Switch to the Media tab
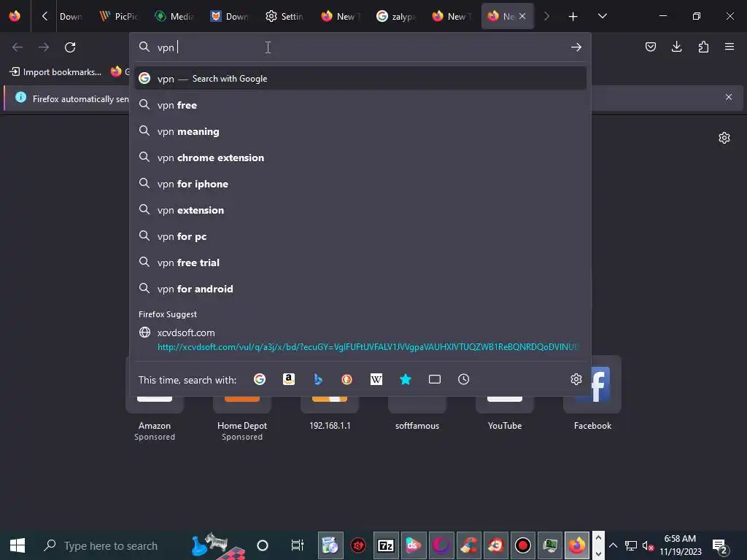Image resolution: width=747 pixels, height=560 pixels. 174,16
